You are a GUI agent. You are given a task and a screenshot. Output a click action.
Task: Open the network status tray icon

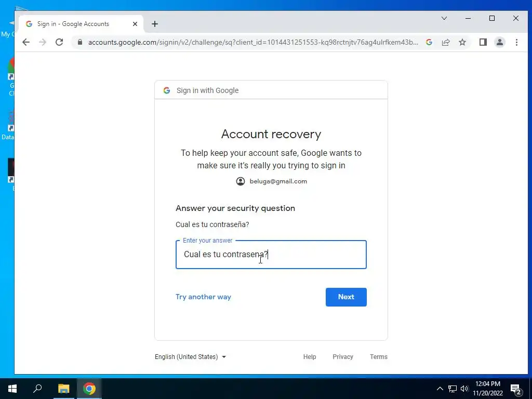tap(453, 389)
